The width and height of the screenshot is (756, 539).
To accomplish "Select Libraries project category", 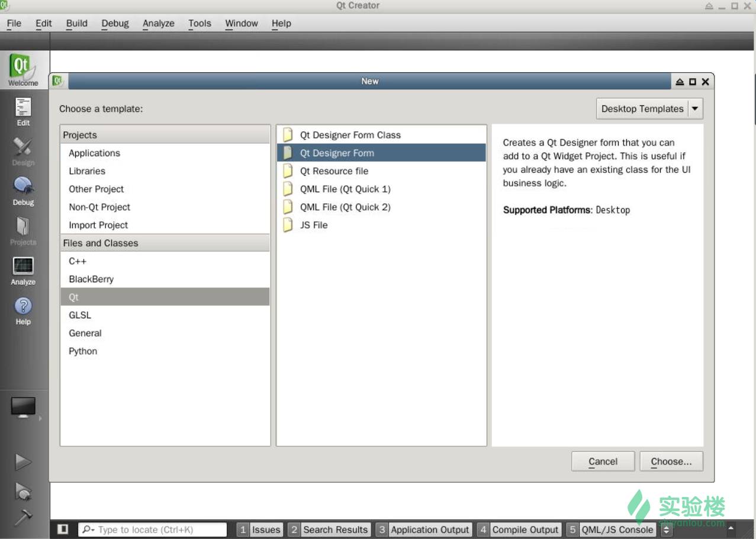I will coord(165,171).
